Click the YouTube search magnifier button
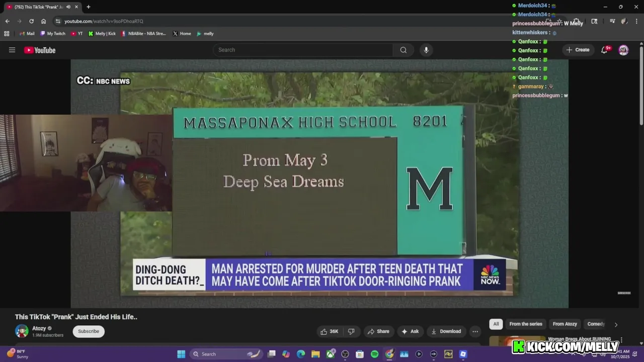This screenshot has width=644, height=362. point(404,50)
